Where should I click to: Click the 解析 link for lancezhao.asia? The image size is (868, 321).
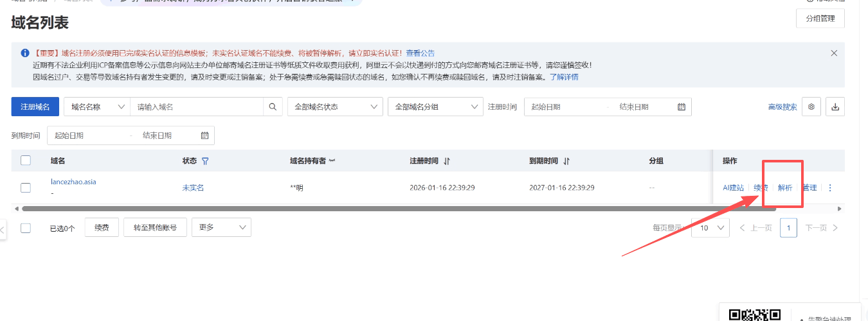click(x=785, y=187)
